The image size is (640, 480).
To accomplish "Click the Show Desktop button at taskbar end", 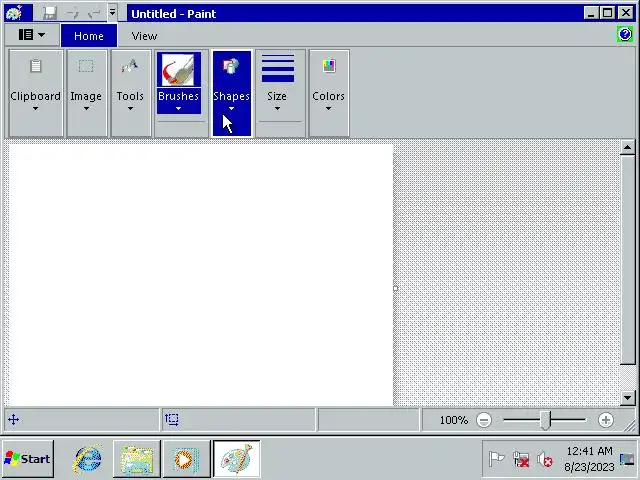I will tap(627, 459).
